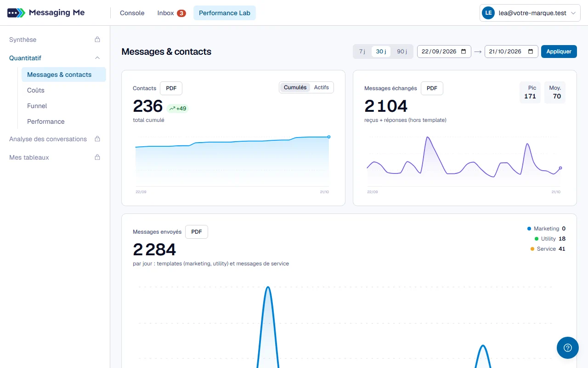
Task: Select the Cumulés contacts view
Action: [x=295, y=87]
